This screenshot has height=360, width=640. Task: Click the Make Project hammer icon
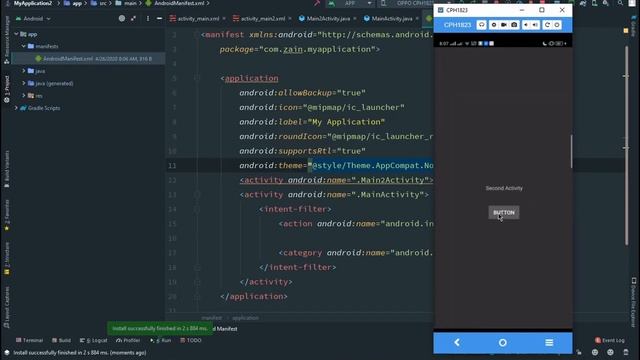click(317, 3)
